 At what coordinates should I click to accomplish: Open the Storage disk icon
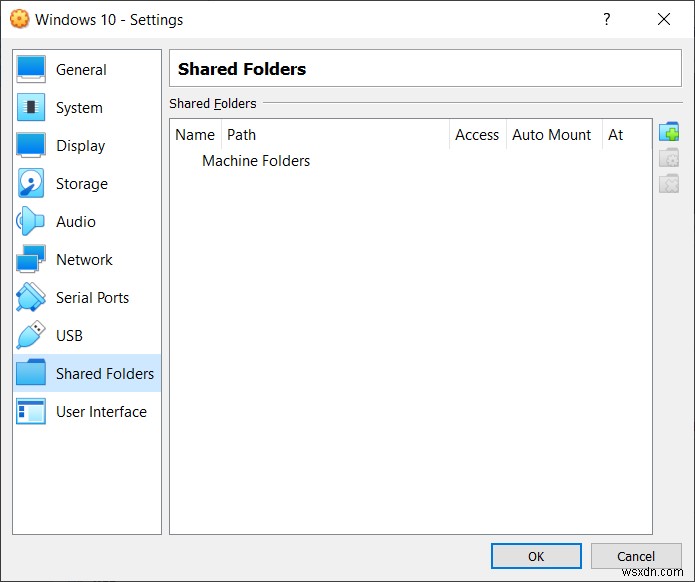click(31, 183)
